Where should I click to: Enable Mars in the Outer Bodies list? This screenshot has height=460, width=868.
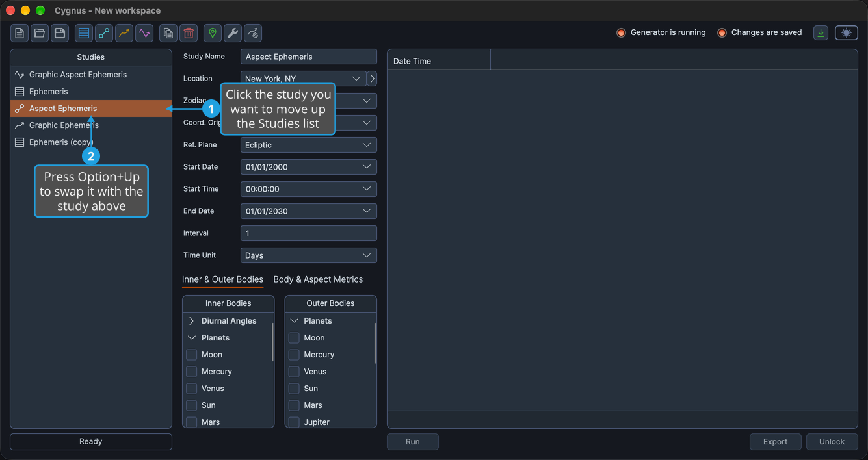click(x=294, y=405)
